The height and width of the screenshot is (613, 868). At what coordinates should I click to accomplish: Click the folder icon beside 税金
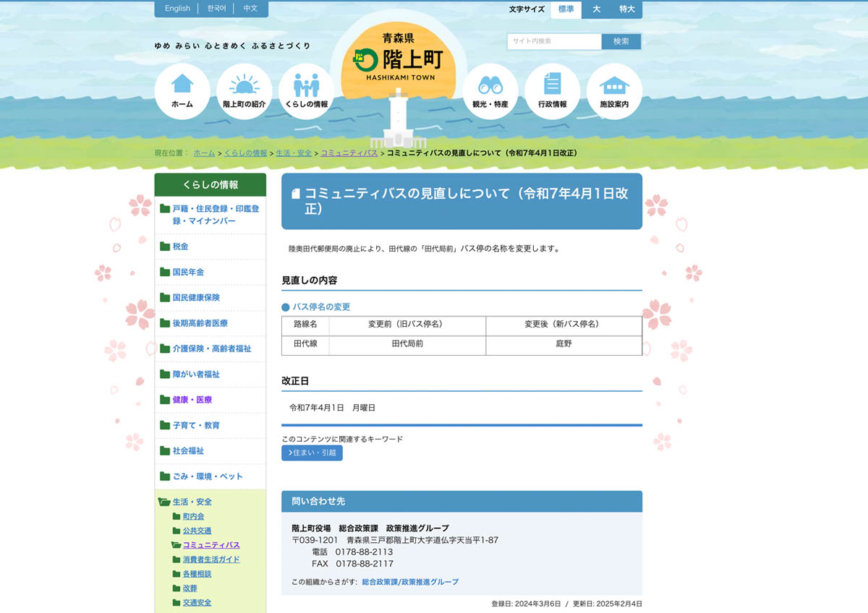point(165,247)
